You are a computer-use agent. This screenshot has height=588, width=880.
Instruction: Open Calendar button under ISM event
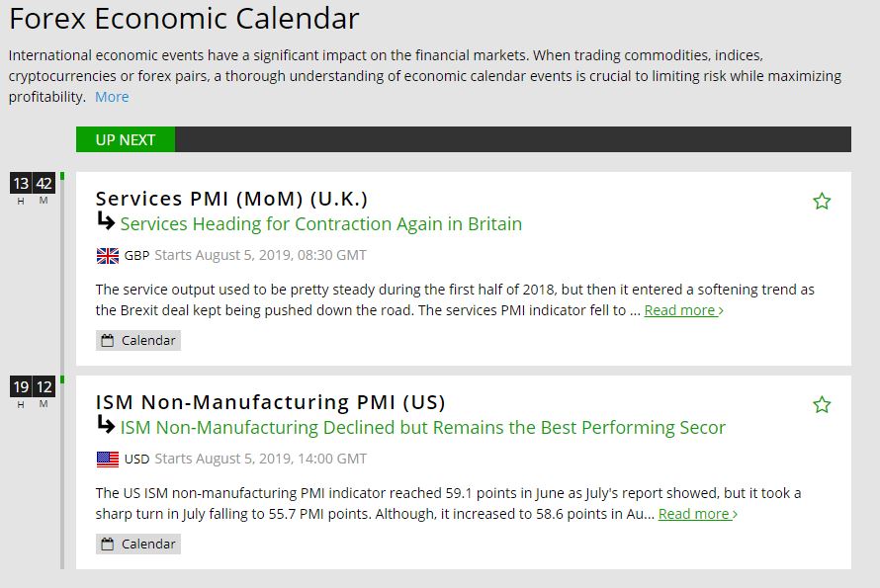(138, 545)
